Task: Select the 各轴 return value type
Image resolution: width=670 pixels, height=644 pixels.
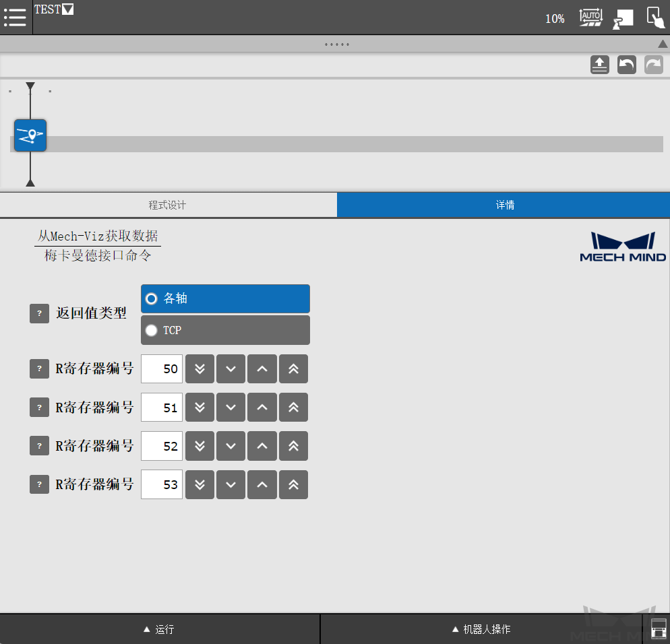Action: click(225, 298)
